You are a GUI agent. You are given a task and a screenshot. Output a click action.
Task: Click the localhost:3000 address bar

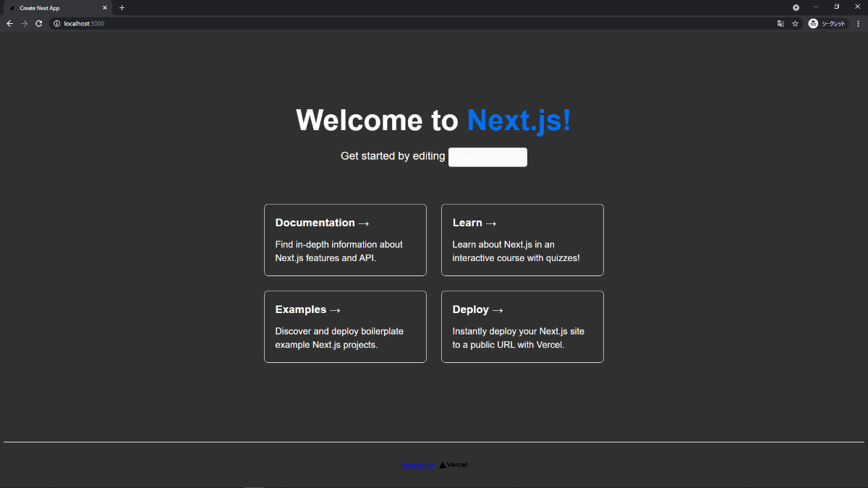[412, 24]
